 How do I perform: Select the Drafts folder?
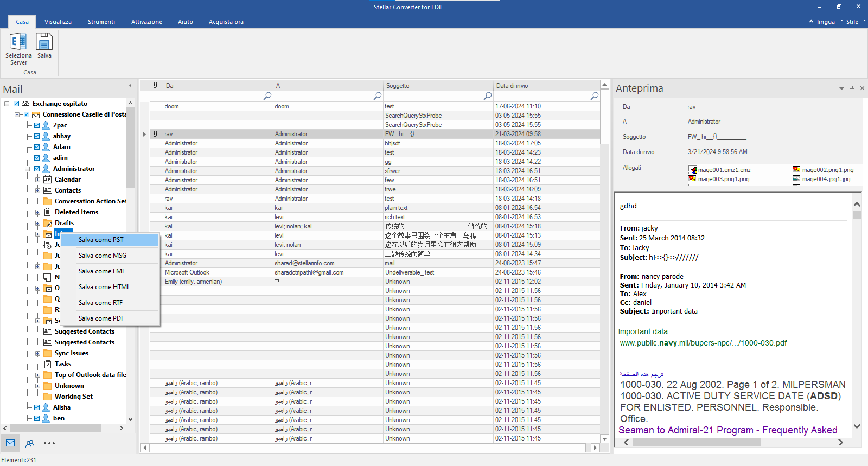[x=64, y=223]
